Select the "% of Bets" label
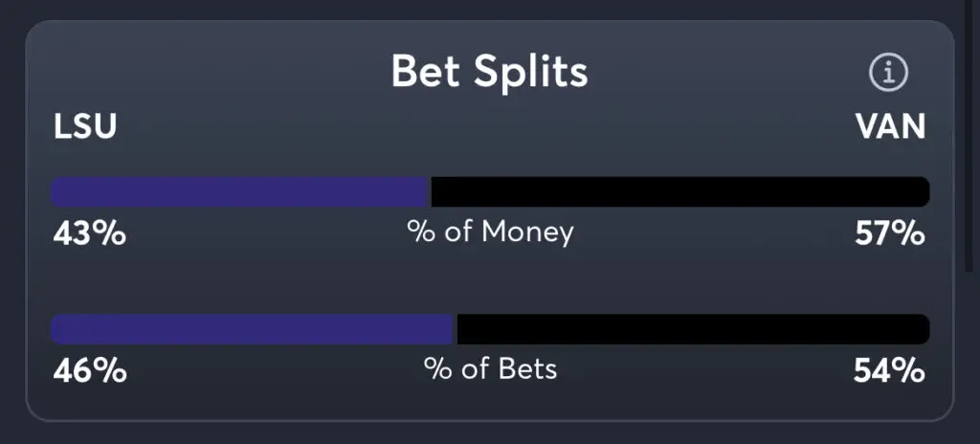The image size is (980, 444). click(x=490, y=368)
